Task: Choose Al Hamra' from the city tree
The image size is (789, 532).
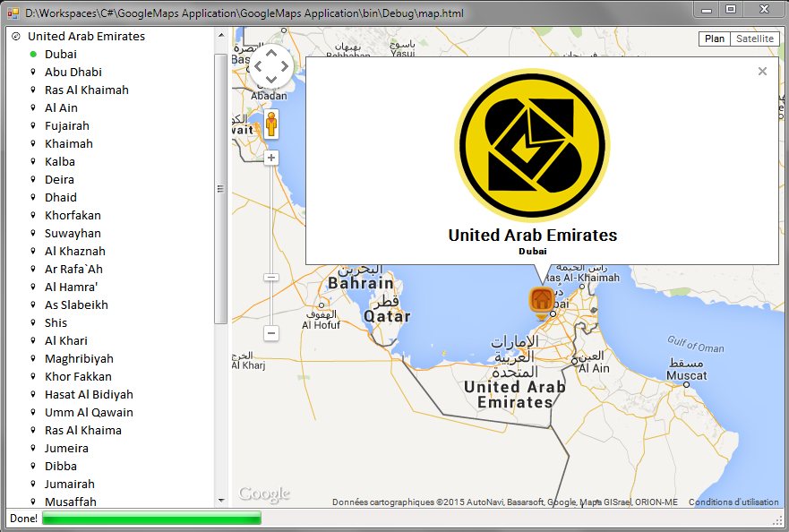Action: 71,287
